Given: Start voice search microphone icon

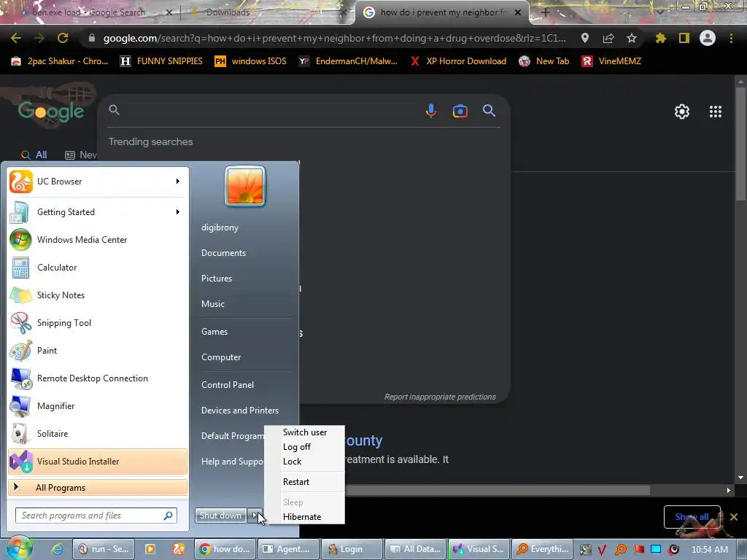Looking at the screenshot, I should (430, 111).
